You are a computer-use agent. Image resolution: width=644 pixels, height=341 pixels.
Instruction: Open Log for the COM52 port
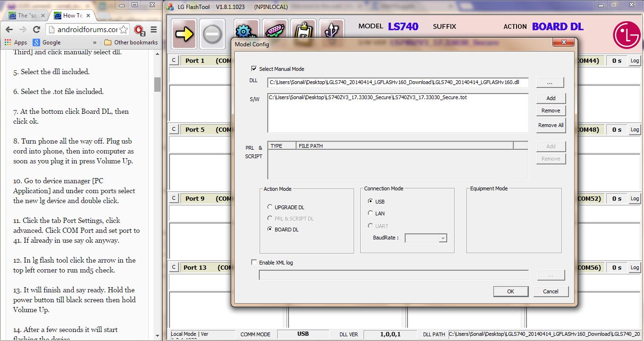coord(635,198)
